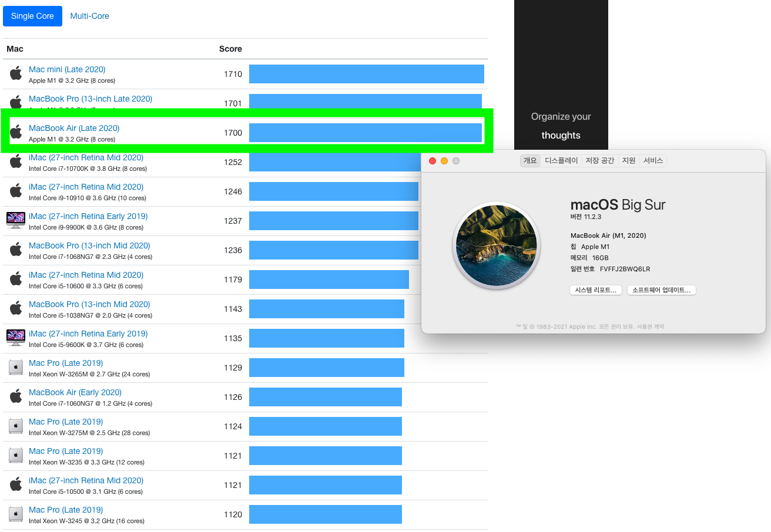Open the iMac link above Intel Core i5-10500
The image size is (771, 532).
(x=86, y=480)
